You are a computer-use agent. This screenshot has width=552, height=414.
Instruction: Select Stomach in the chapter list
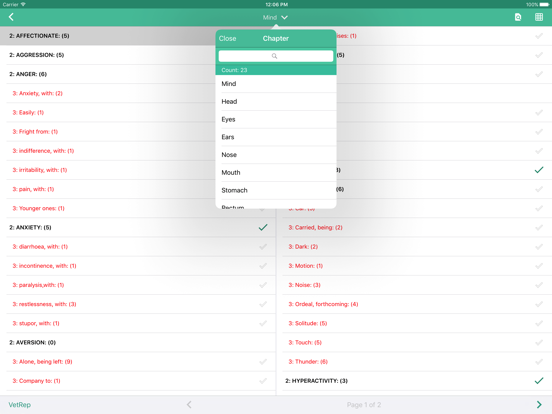coord(276,190)
